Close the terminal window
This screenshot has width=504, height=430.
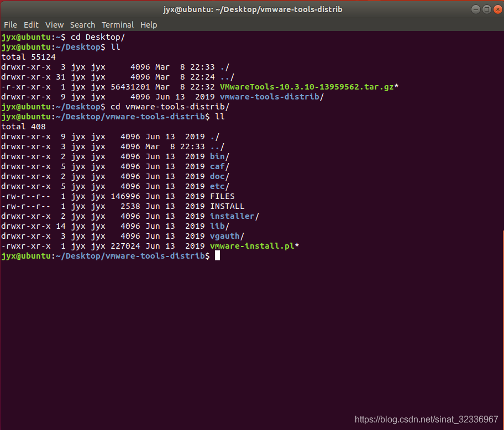point(497,9)
